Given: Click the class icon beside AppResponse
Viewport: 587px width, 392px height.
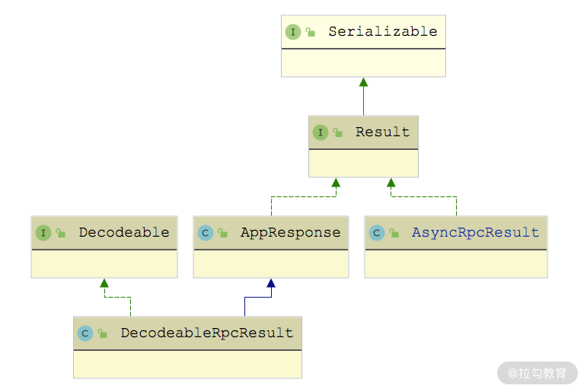Looking at the screenshot, I should pyautogui.click(x=205, y=233).
